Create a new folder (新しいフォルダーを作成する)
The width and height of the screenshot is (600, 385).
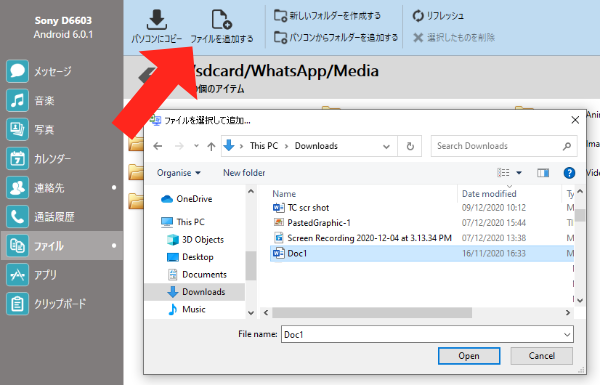(328, 16)
